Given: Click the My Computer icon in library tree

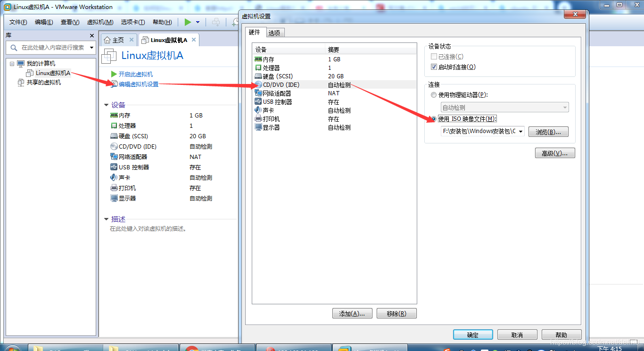Looking at the screenshot, I should (x=21, y=64).
